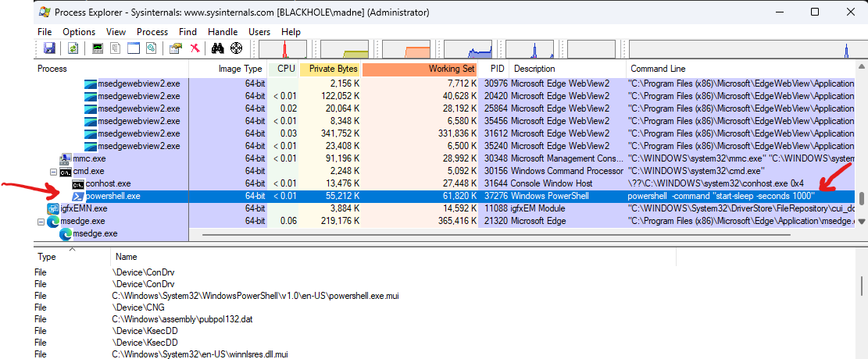The image size is (868, 359).
Task: Sort by the Description column header
Action: click(567, 69)
